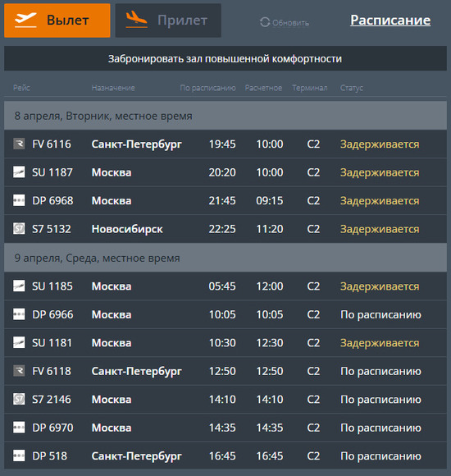Open the Расписание schedule link
This screenshot has width=451, height=476.
tap(390, 21)
